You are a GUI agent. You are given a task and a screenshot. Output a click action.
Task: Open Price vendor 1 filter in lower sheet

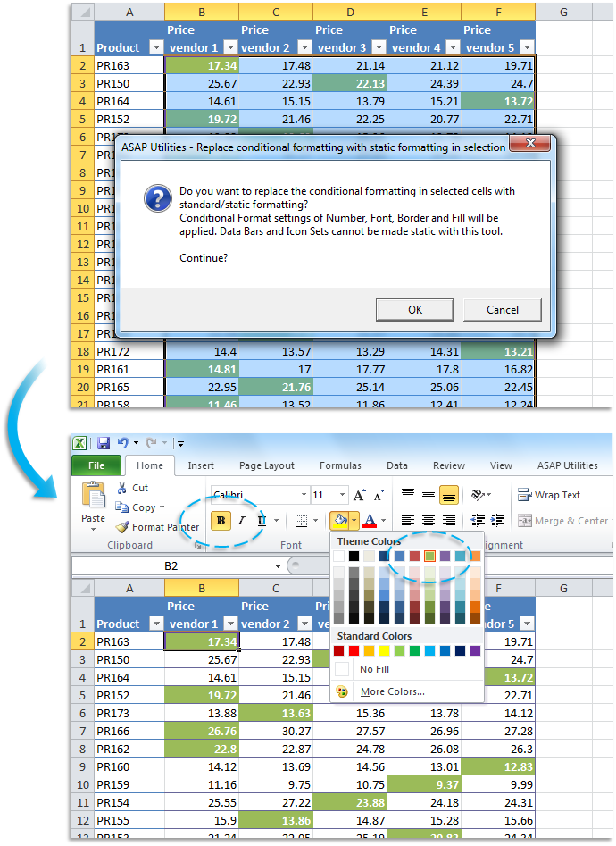[x=230, y=624]
